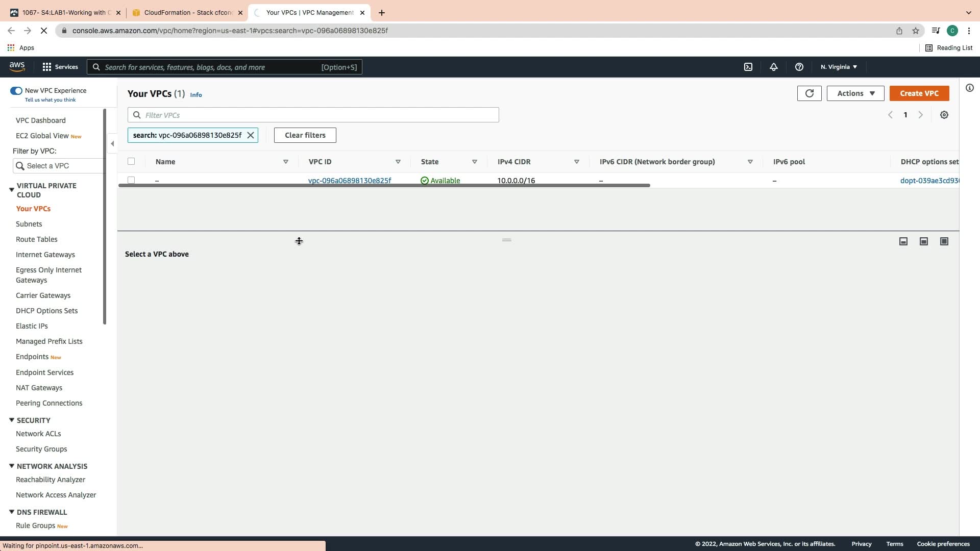This screenshot has width=980, height=551.
Task: Open the Services grid menu
Action: 59,67
